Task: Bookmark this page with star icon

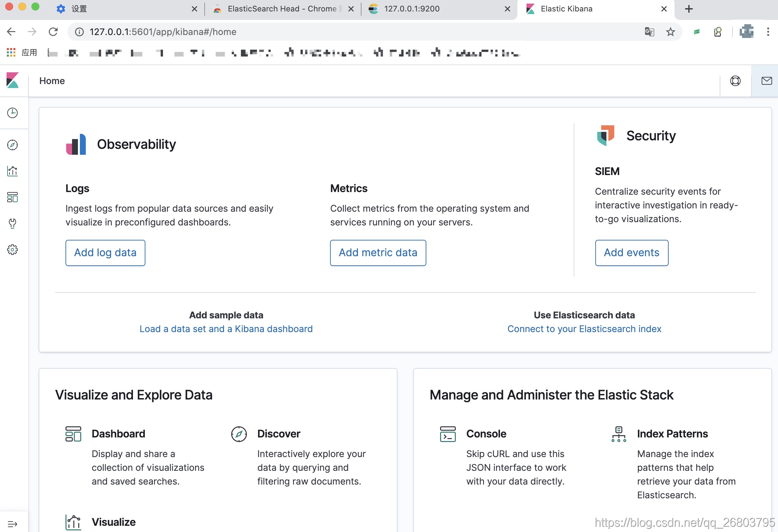Action: [x=671, y=32]
